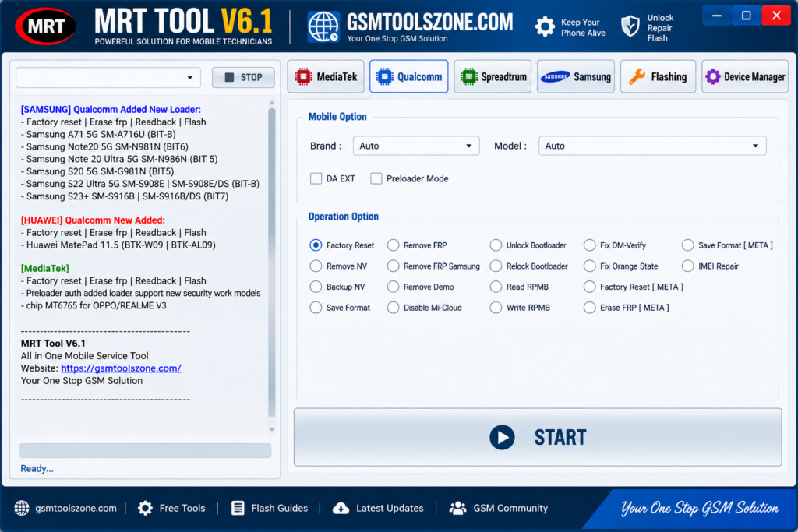Switch to the Device Manager tab
This screenshot has height=532, width=798.
(x=745, y=77)
